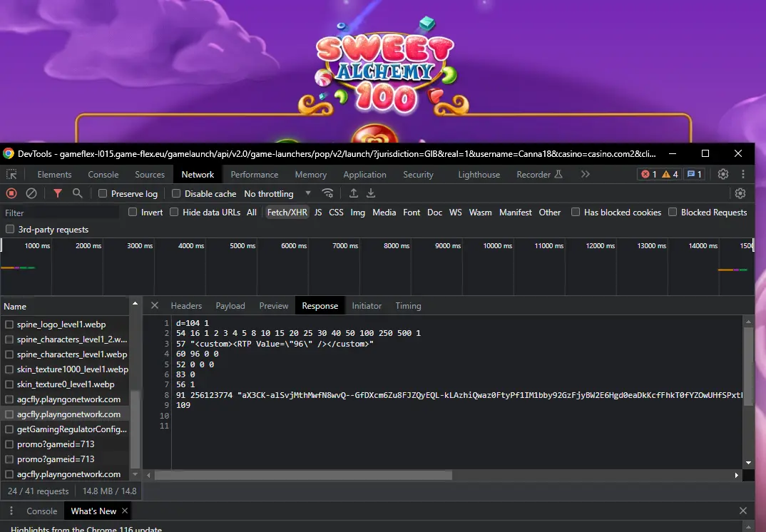Image resolution: width=766 pixels, height=532 pixels.
Task: Expand more DevTools tabs chevron
Action: coord(586,175)
